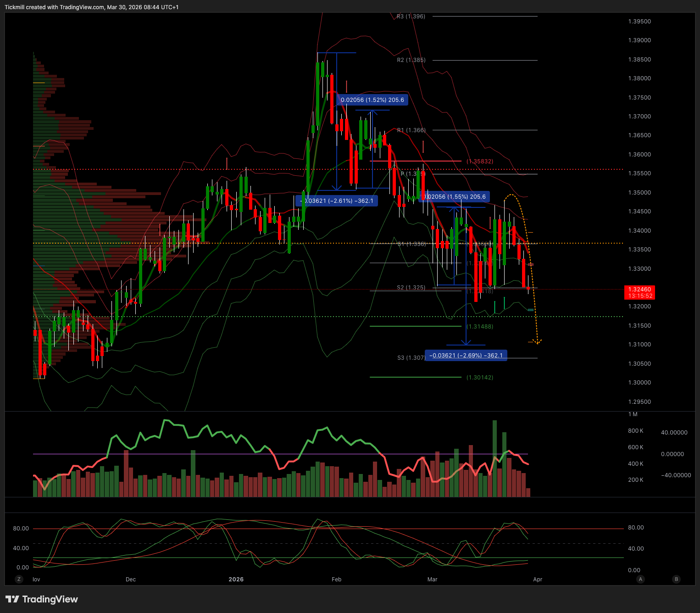Click the orange dotted arrow tip
Viewport: 700px width, 613px height.
(538, 342)
